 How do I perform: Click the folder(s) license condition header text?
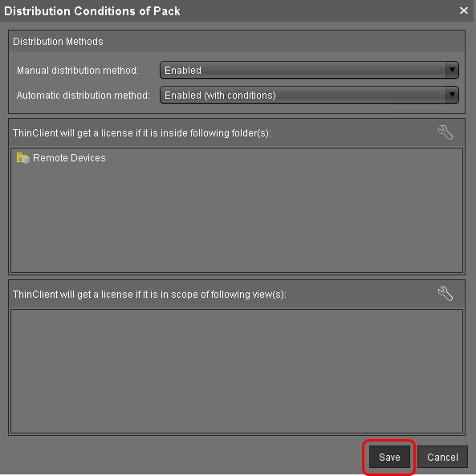[142, 133]
